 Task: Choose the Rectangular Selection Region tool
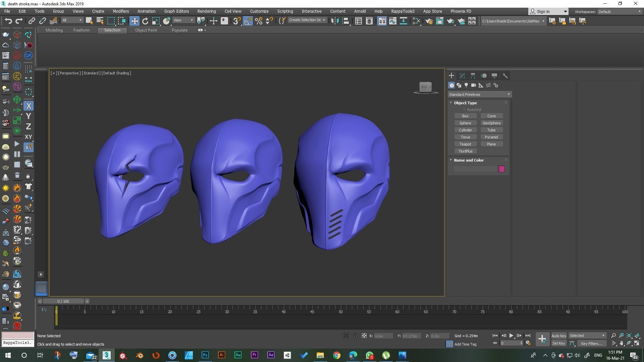click(111, 21)
